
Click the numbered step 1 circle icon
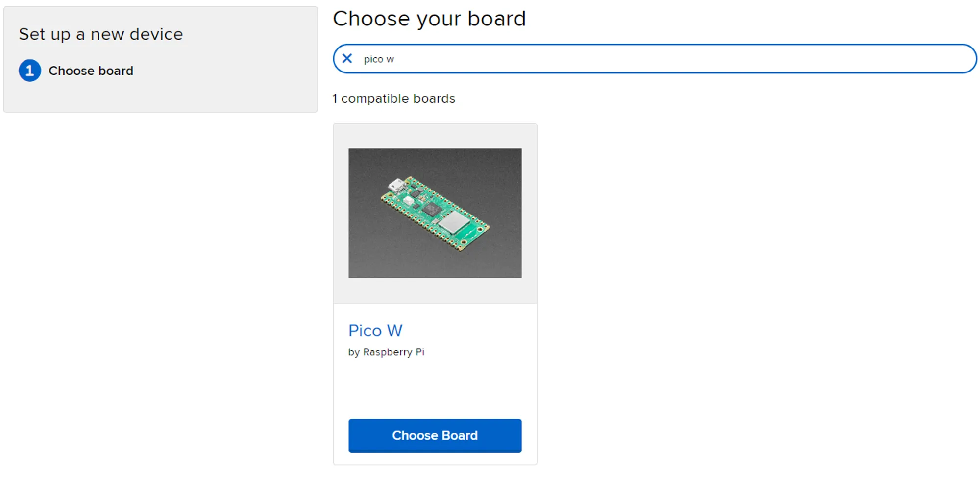[x=30, y=71]
